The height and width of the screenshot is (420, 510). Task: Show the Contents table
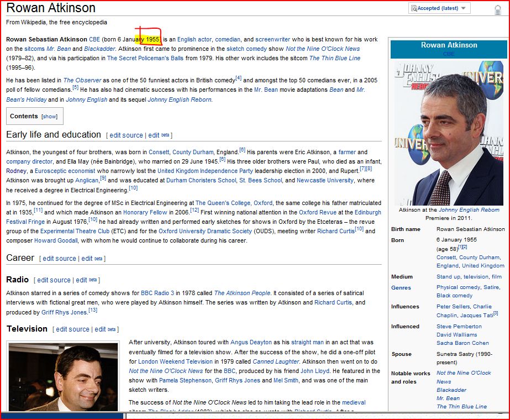tap(49, 117)
